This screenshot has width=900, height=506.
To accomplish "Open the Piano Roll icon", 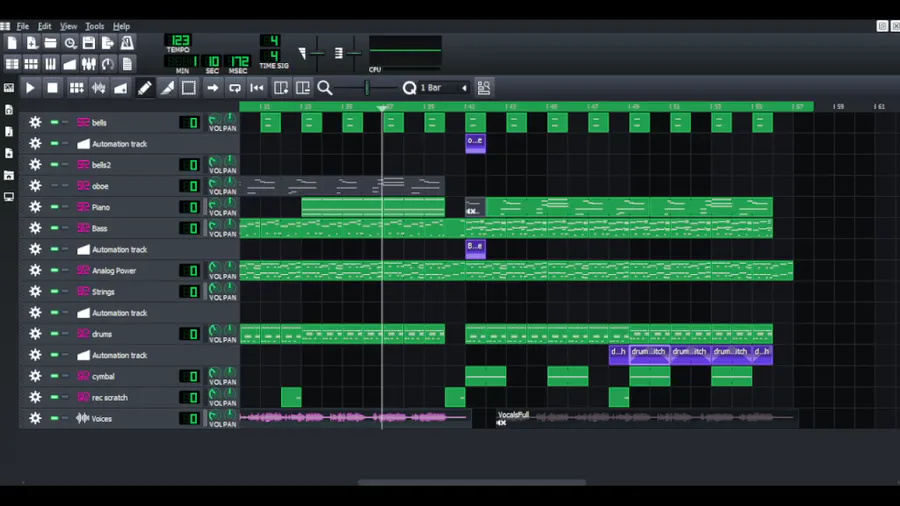I will point(51,64).
